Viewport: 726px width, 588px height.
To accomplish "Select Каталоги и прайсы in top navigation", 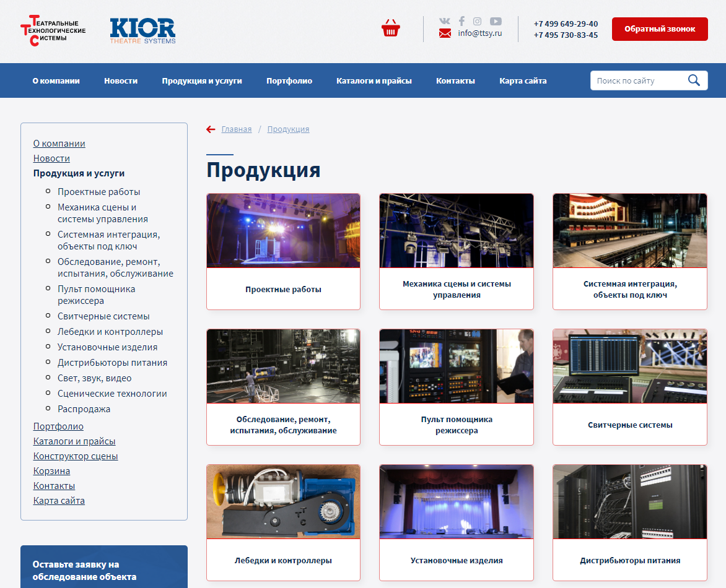I will pyautogui.click(x=374, y=80).
